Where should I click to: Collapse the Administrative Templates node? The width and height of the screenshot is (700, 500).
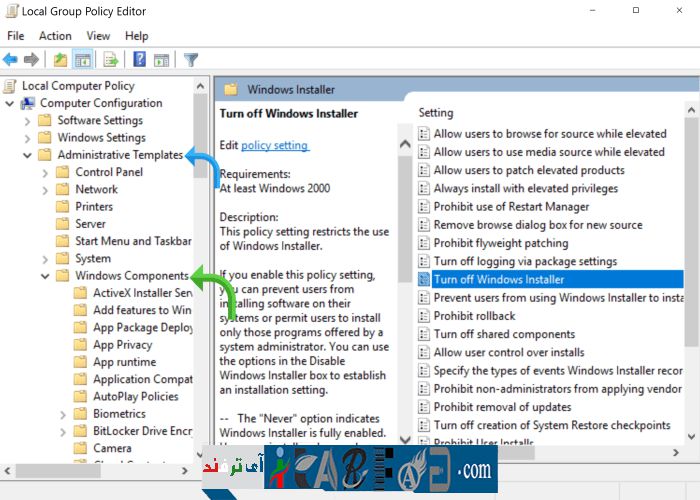pyautogui.click(x=27, y=155)
